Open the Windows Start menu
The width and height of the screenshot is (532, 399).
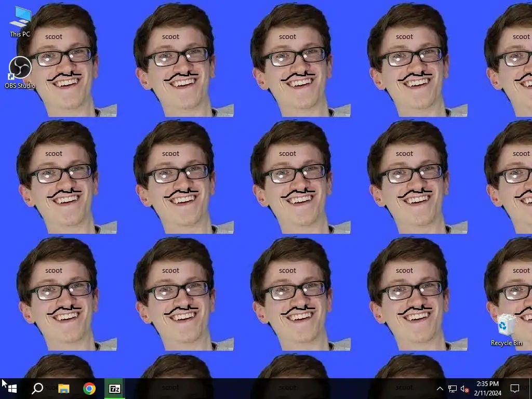pos(12,389)
